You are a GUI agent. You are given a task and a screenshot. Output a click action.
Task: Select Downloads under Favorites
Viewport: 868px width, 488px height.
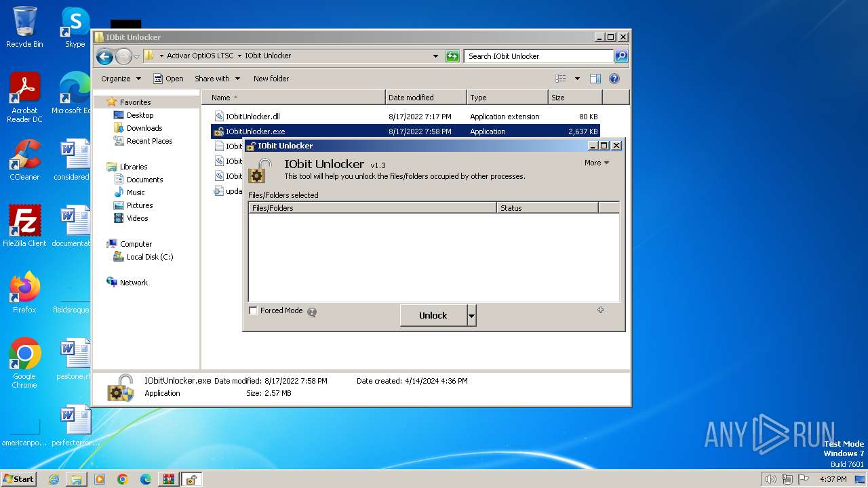[x=144, y=128]
